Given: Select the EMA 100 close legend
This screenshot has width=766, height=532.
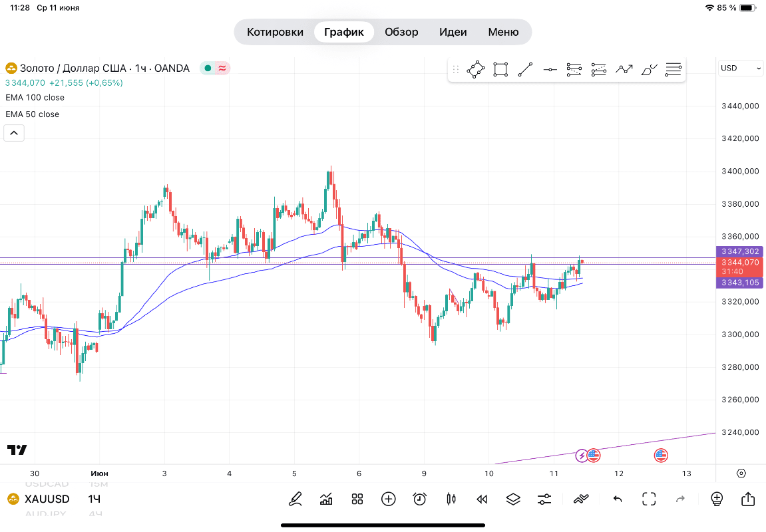Looking at the screenshot, I should coord(35,98).
